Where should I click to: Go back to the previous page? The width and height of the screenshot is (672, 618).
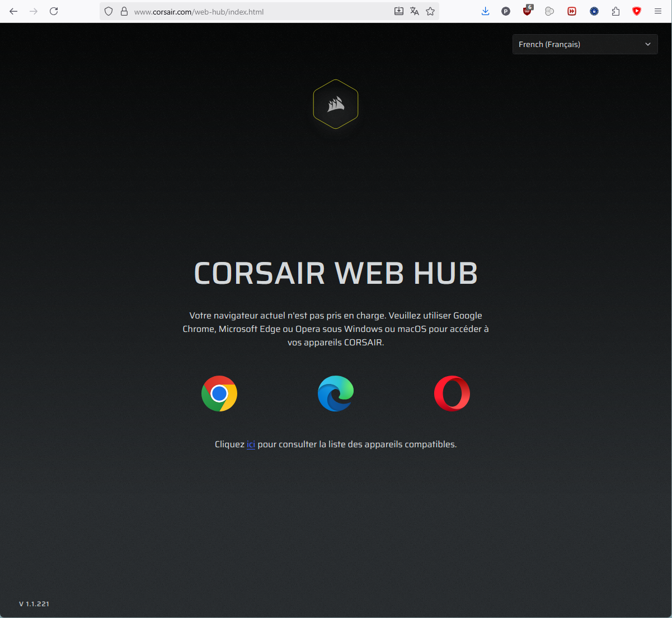[x=13, y=11]
